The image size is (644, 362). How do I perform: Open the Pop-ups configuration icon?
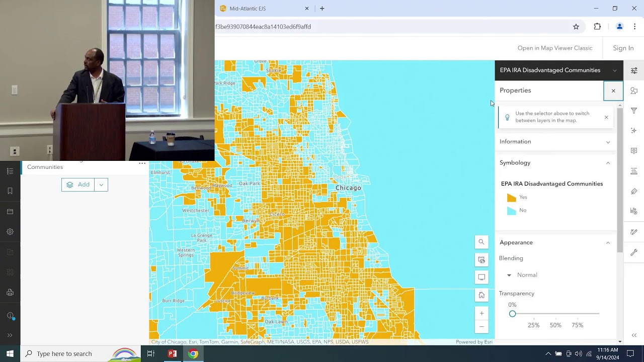click(x=634, y=151)
